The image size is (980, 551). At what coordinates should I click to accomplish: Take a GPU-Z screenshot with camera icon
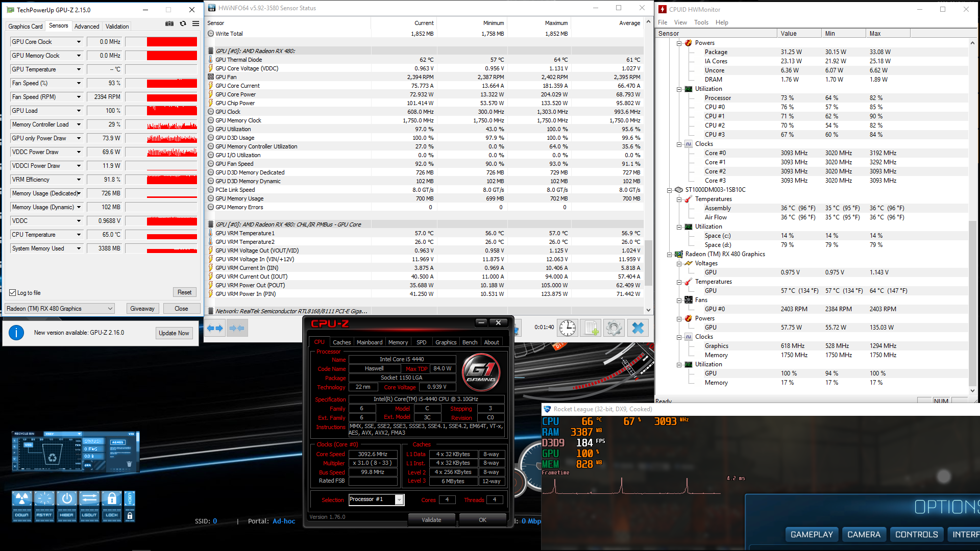point(169,23)
